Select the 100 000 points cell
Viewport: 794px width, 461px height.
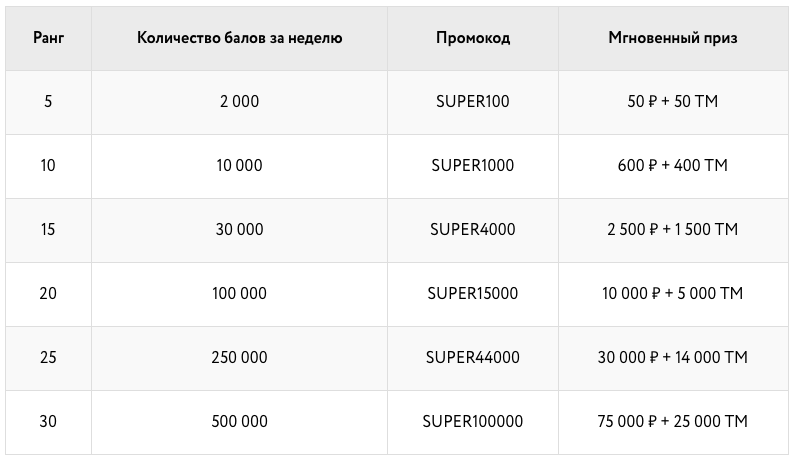(x=240, y=293)
